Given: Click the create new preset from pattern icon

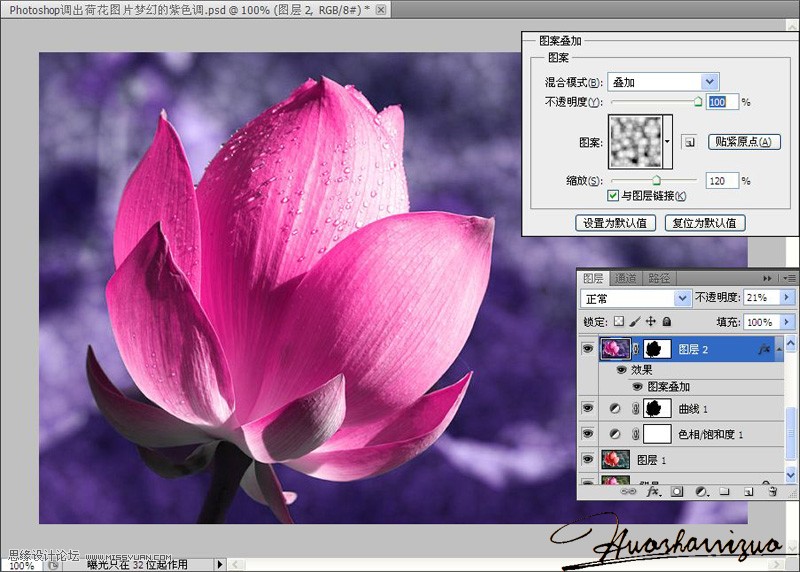Looking at the screenshot, I should click(x=689, y=142).
